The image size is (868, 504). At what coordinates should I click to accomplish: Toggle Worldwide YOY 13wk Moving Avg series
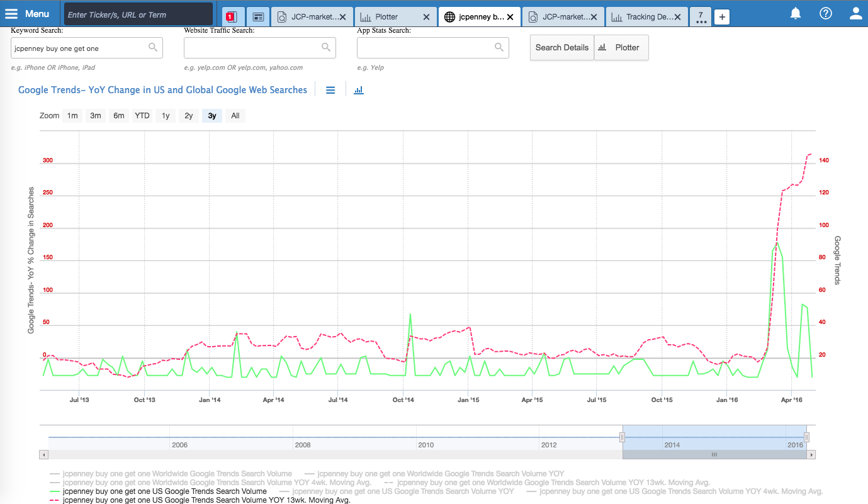pos(546,483)
